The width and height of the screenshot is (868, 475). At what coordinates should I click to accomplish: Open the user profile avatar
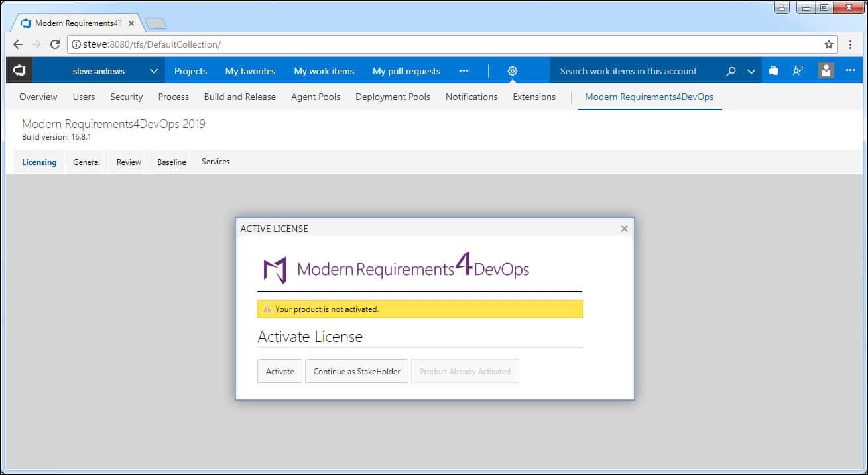coord(826,70)
